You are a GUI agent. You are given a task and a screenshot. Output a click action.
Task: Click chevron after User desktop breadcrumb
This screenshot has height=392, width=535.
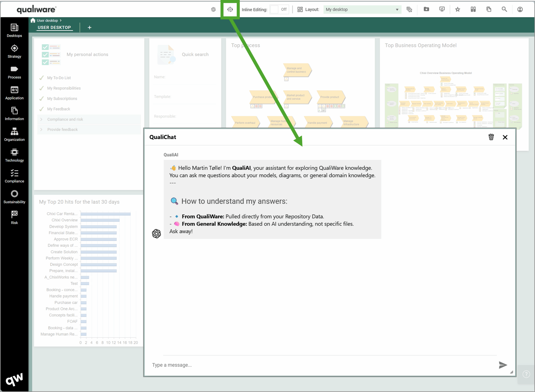(x=61, y=20)
